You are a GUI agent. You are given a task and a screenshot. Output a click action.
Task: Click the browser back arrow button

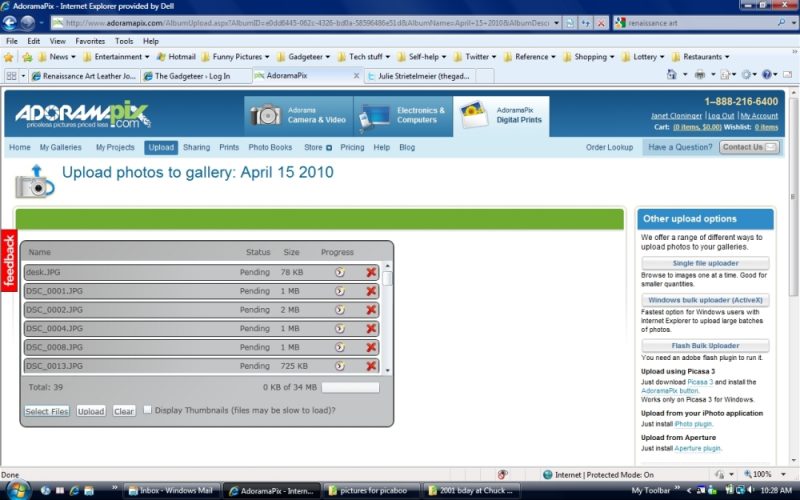[11, 22]
